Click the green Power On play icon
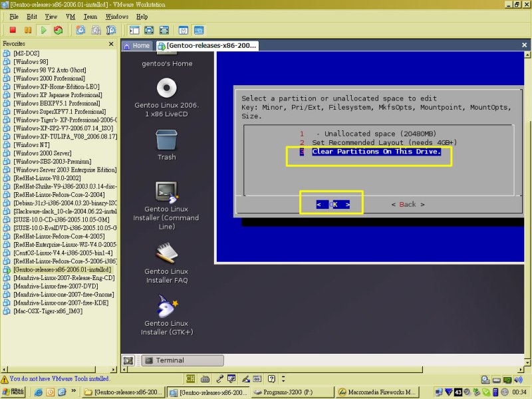The width and height of the screenshot is (532, 399). pyautogui.click(x=43, y=30)
